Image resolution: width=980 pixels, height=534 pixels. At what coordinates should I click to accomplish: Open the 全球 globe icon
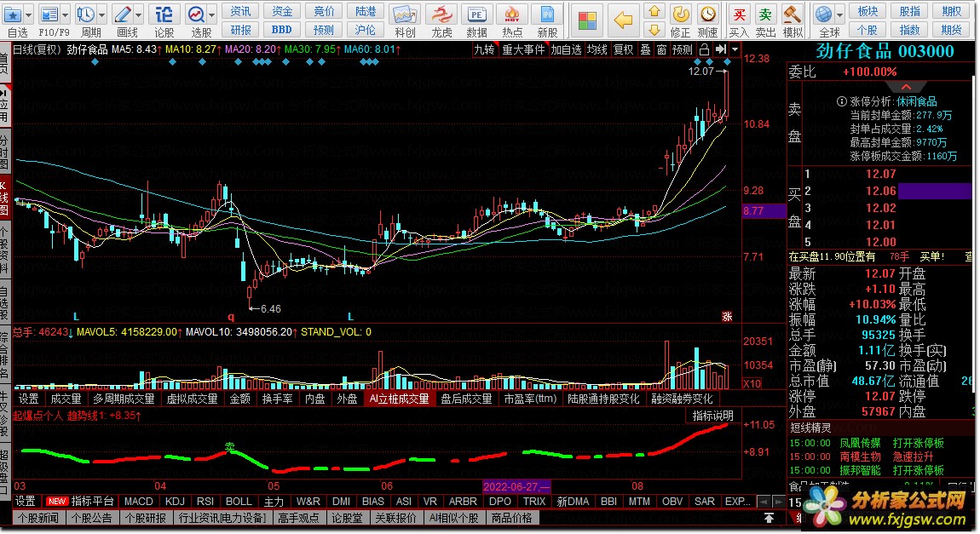(x=824, y=14)
